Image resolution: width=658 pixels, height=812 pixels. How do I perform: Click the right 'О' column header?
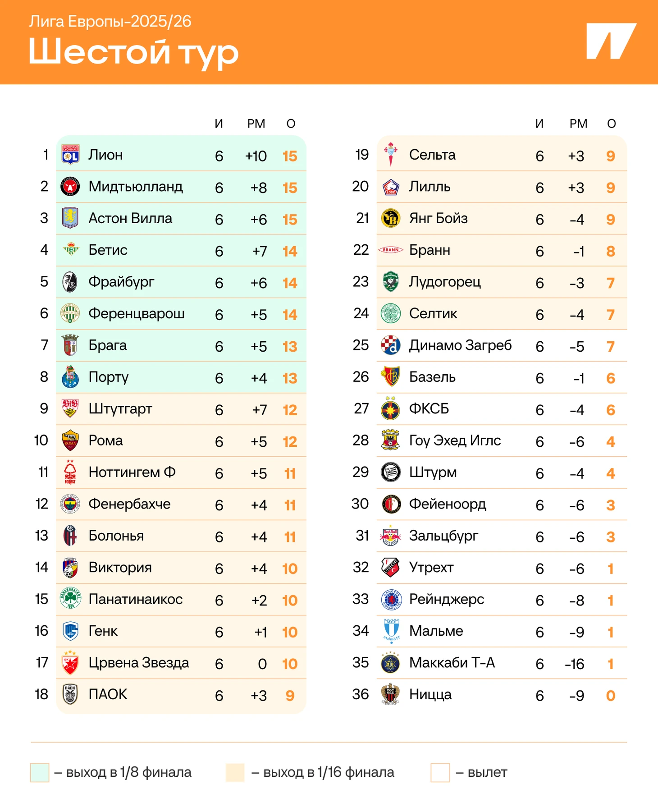tap(611, 124)
